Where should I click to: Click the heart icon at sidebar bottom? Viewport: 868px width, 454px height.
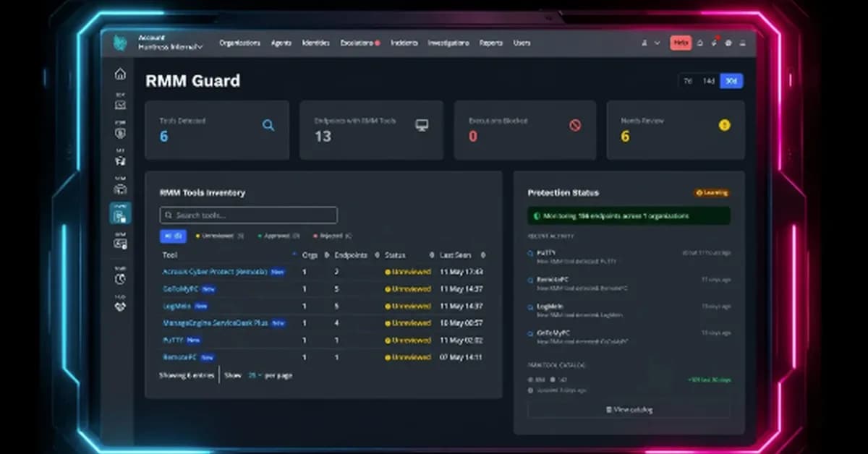click(x=120, y=306)
